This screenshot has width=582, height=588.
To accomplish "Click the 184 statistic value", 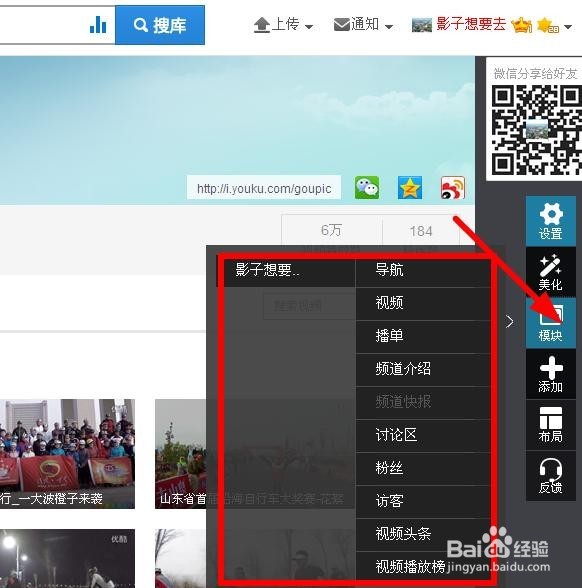I will pos(421,231).
